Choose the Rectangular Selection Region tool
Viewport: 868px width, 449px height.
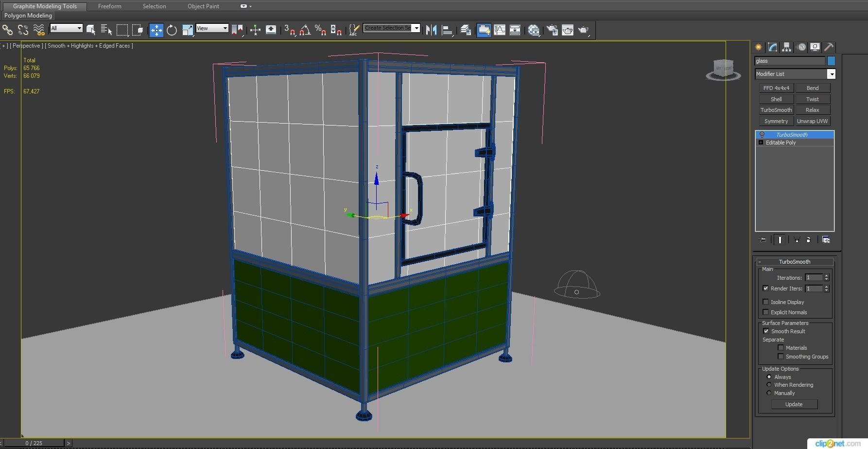[122, 30]
